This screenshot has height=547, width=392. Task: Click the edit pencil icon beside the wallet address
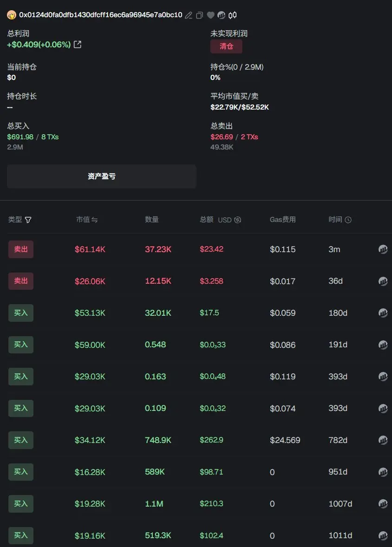(189, 15)
